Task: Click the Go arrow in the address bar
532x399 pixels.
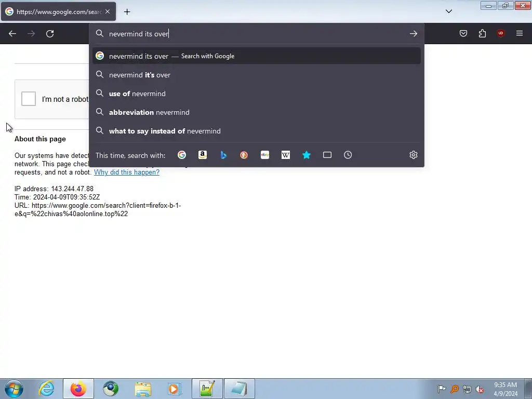Action: 413,34
